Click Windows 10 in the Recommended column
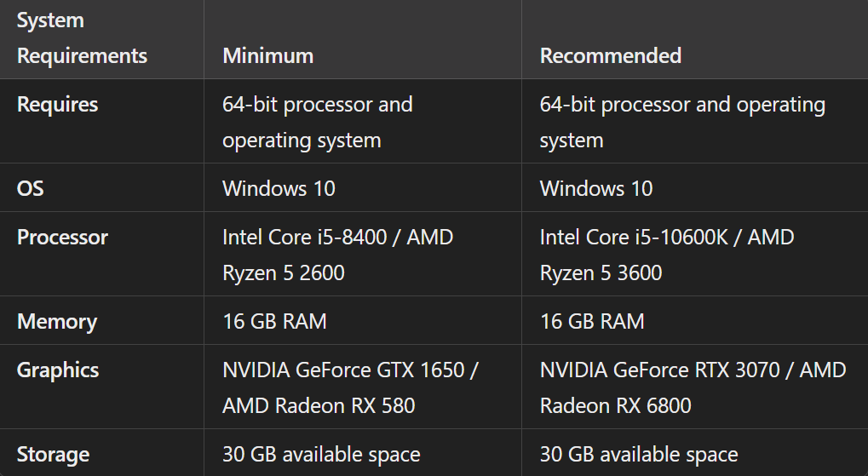The height and width of the screenshot is (476, 868). (x=595, y=188)
